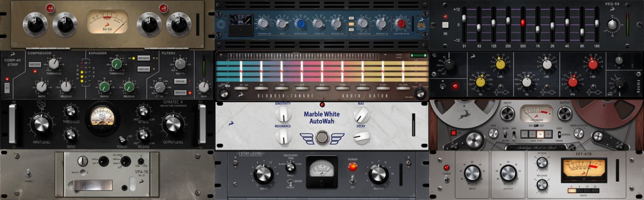Screen dimensions: 644x200
Task: Flip the Stay-Levin Mode switch
Action: tap(290, 182)
